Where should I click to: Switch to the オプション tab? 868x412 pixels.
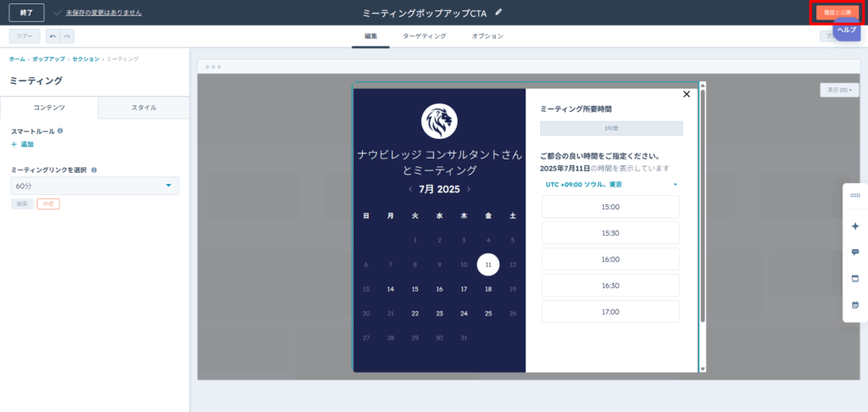(487, 36)
